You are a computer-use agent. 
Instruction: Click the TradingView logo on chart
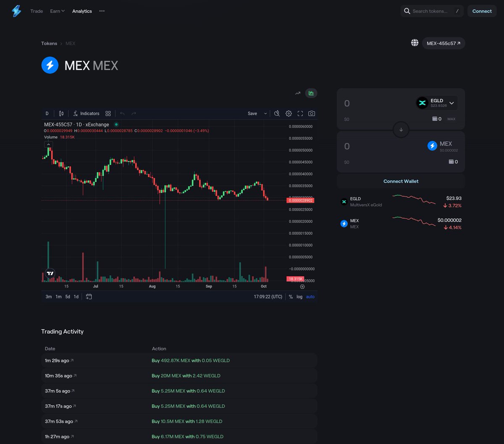[50, 273]
